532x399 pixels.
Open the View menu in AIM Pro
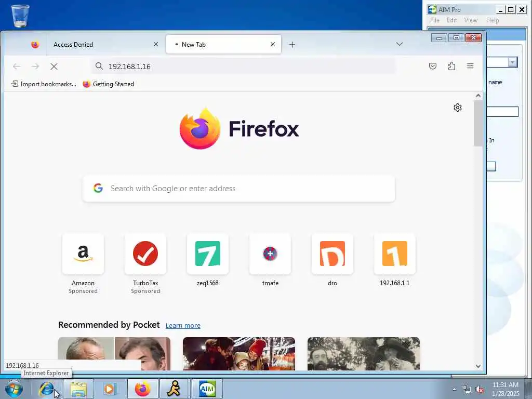[471, 20]
